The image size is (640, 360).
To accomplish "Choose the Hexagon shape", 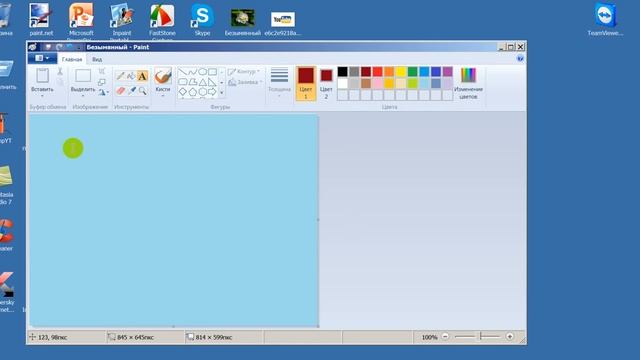I will point(202,92).
